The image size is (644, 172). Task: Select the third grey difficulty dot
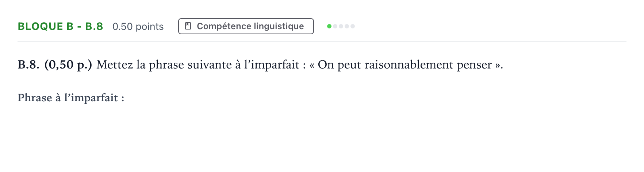tap(341, 26)
